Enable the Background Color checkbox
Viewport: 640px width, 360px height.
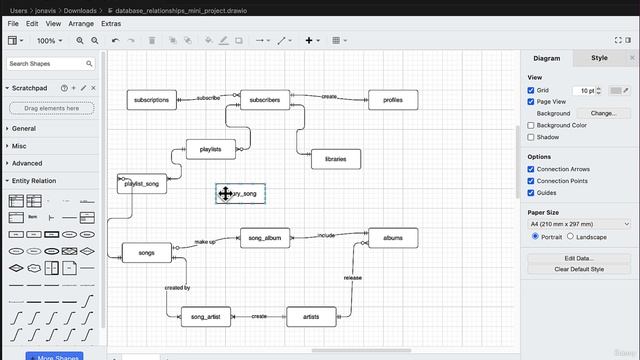point(531,125)
